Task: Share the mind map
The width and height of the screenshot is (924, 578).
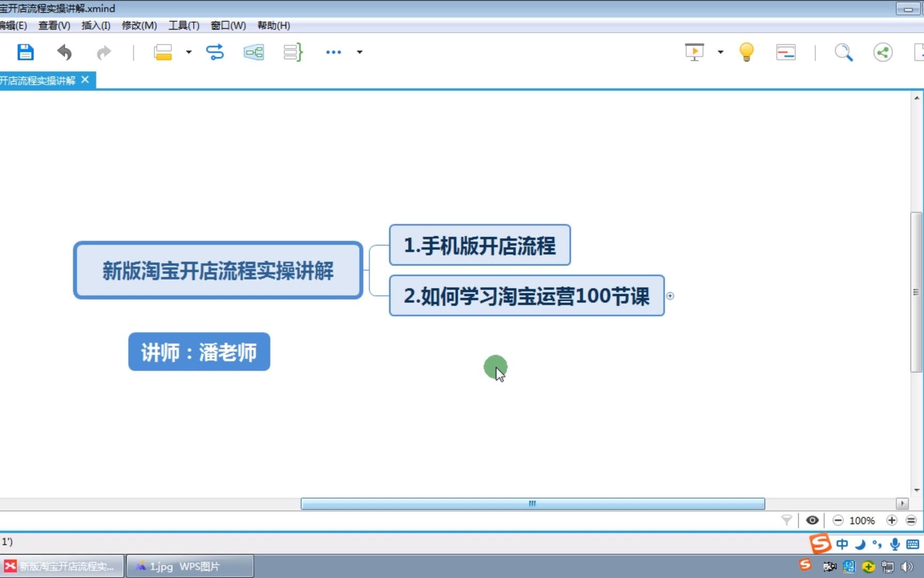Action: point(883,52)
